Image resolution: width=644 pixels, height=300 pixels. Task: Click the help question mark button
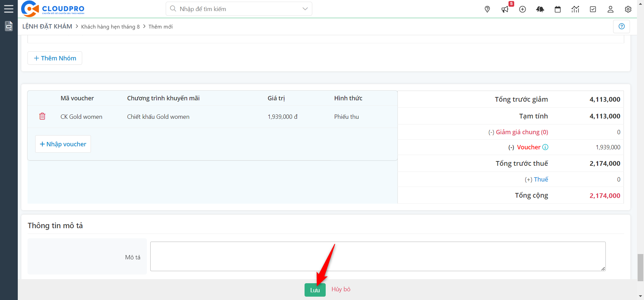pyautogui.click(x=622, y=26)
